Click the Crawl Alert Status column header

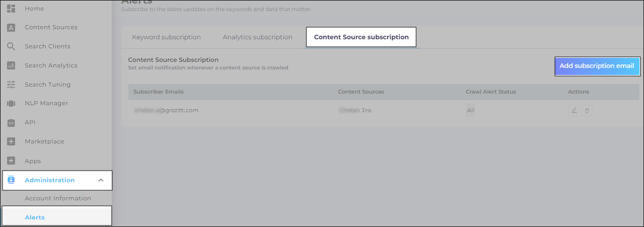point(491,92)
